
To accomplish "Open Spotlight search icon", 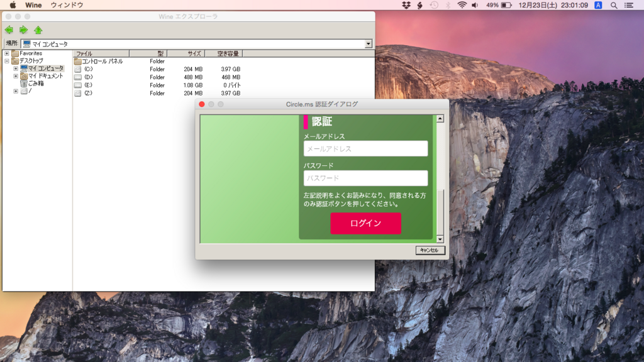I will click(614, 5).
